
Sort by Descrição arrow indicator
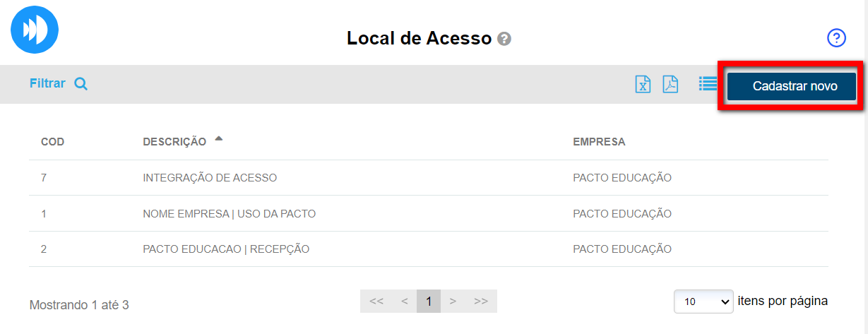coord(219,139)
